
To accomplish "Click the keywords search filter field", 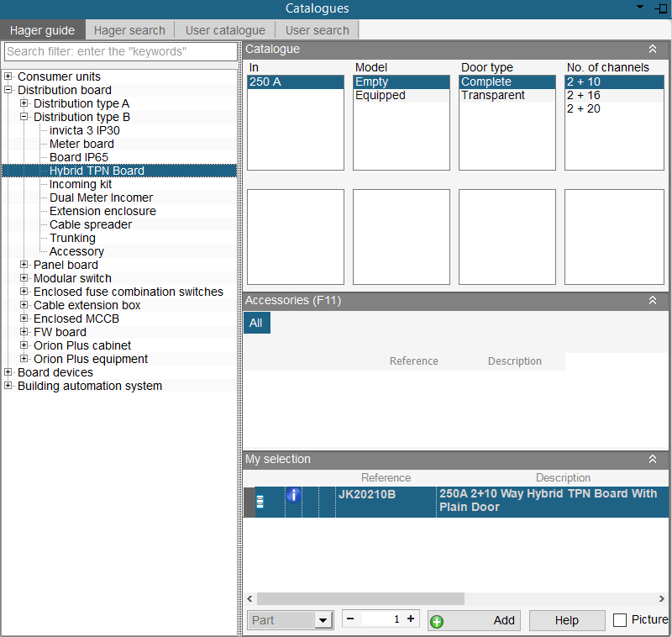I will coord(118,51).
